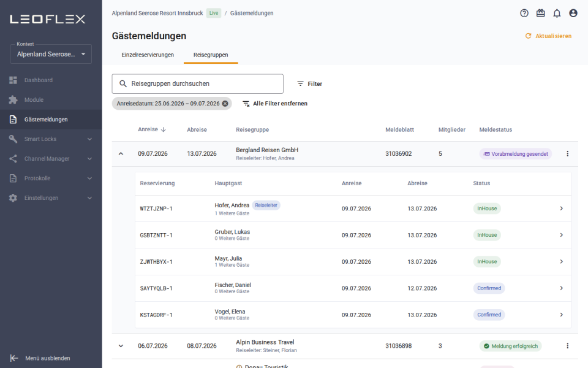Click the Meldung erfolgreich status badge

point(510,346)
